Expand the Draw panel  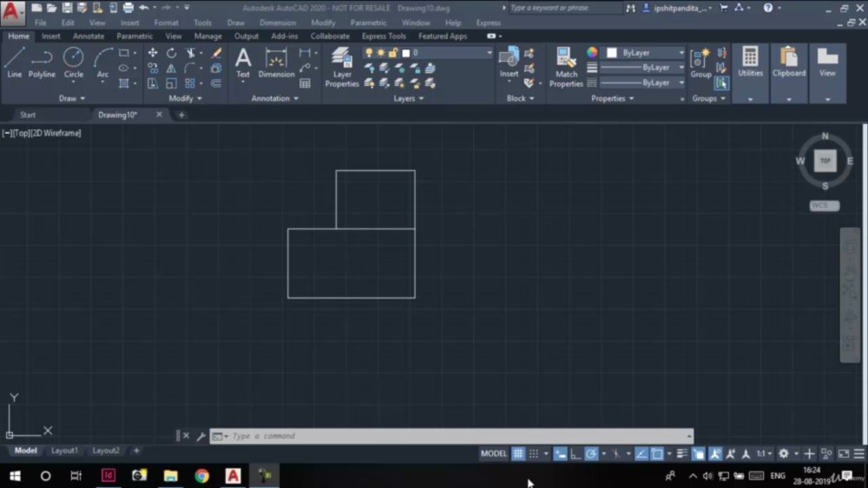pyautogui.click(x=71, y=98)
